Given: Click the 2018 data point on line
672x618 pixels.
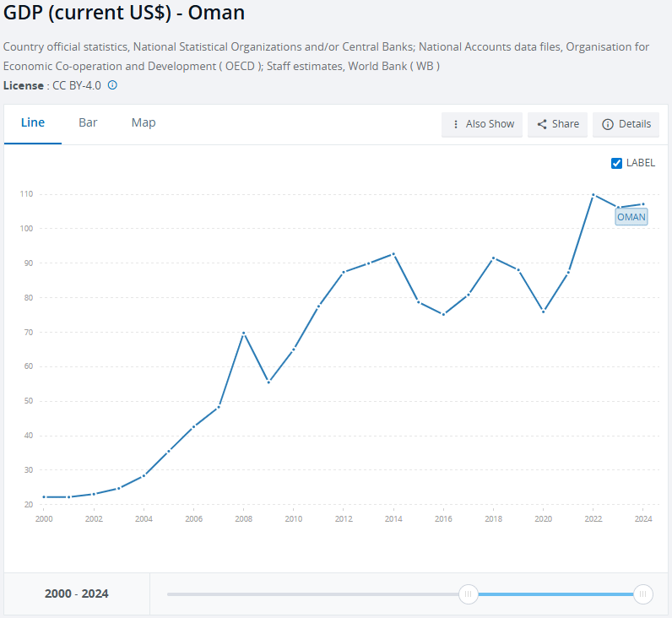Looking at the screenshot, I should 493,258.
